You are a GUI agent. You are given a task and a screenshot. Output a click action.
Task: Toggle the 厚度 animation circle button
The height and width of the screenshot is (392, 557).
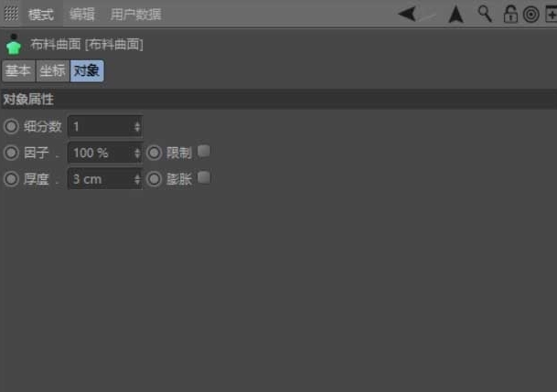pyautogui.click(x=11, y=179)
